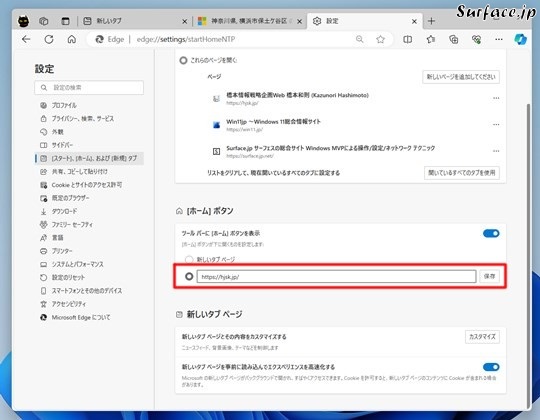540x420 pixels.
Task: Open Settings and more ellipsis menu
Action: [499, 39]
